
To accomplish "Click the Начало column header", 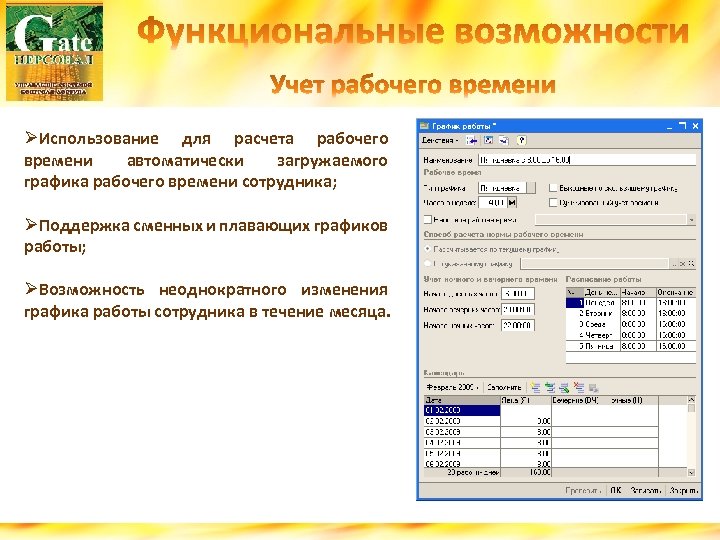I will click(638, 292).
